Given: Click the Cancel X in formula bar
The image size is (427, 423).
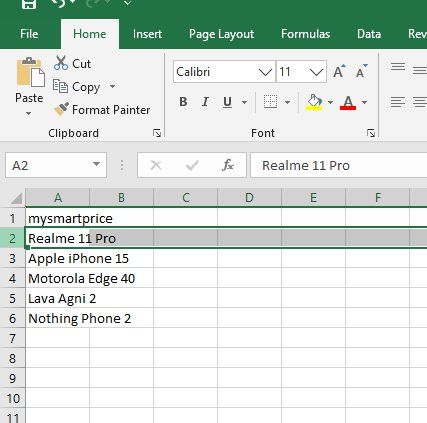Looking at the screenshot, I should coord(156,165).
